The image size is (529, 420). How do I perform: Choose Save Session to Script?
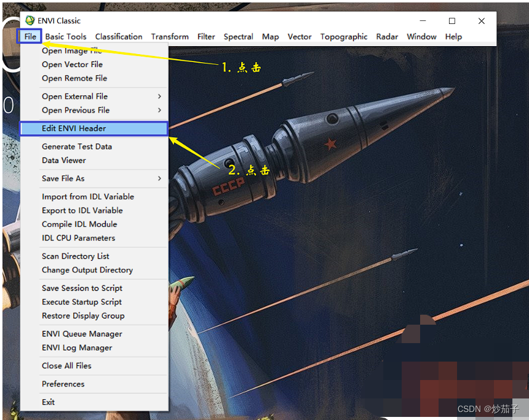click(93, 288)
